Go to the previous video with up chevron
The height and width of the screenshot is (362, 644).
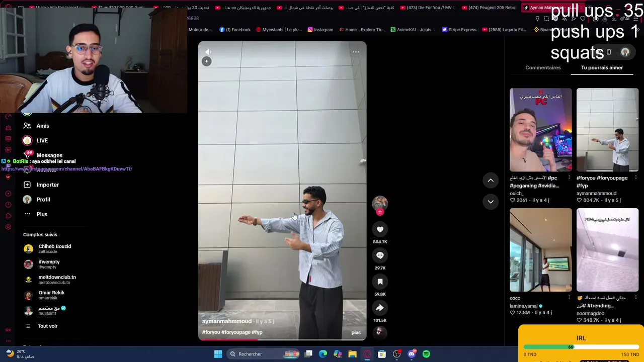point(491,180)
